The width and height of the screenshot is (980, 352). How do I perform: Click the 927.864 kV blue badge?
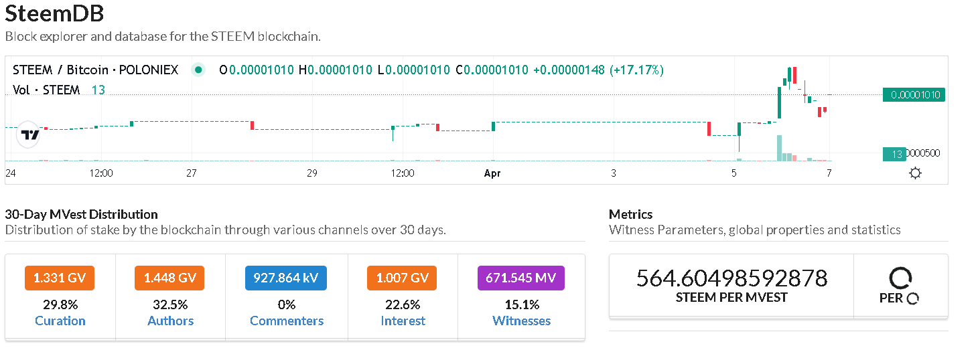[x=287, y=278]
